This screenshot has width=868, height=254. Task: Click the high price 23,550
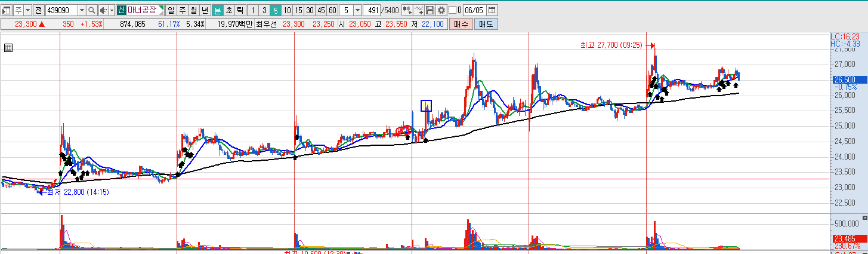point(396,24)
